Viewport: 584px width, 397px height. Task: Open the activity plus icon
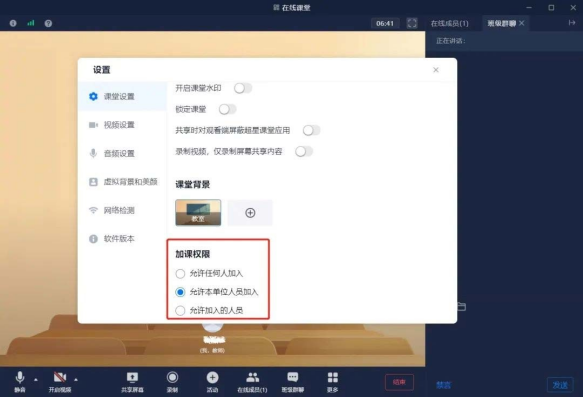pyautogui.click(x=212, y=378)
